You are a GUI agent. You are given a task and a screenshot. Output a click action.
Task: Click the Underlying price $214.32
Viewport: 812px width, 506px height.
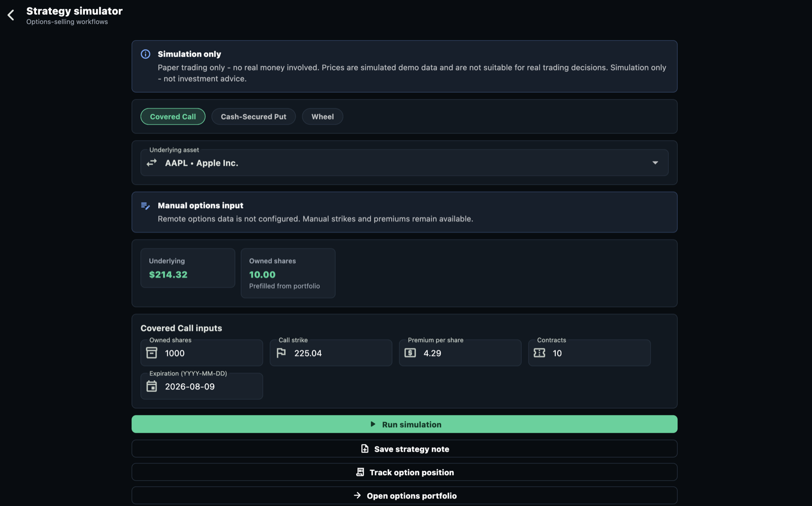click(168, 274)
